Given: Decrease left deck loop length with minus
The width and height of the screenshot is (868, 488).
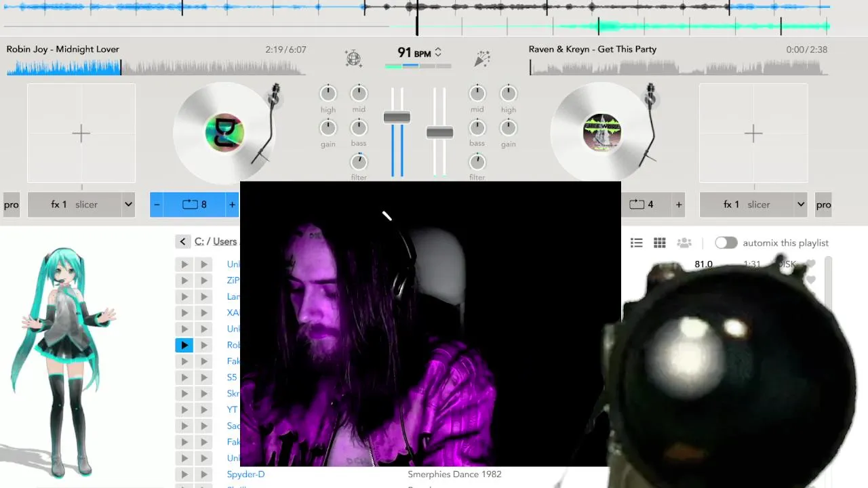Looking at the screenshot, I should pos(157,204).
